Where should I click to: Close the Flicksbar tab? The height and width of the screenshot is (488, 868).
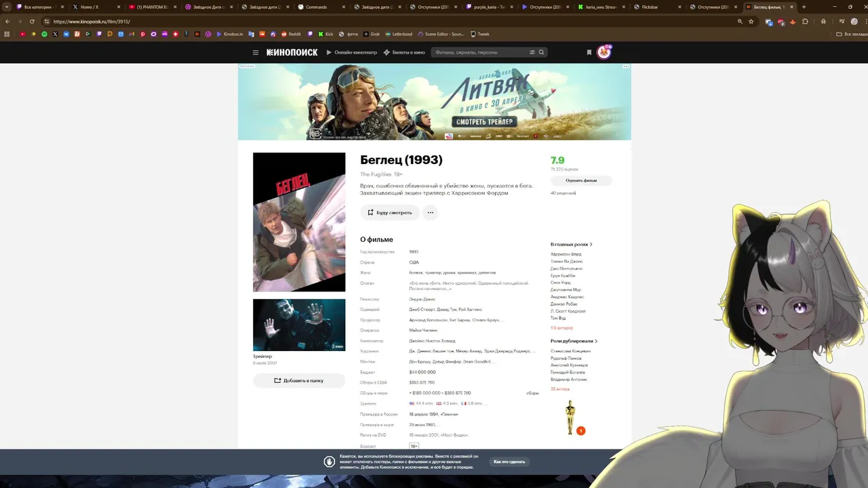click(680, 7)
